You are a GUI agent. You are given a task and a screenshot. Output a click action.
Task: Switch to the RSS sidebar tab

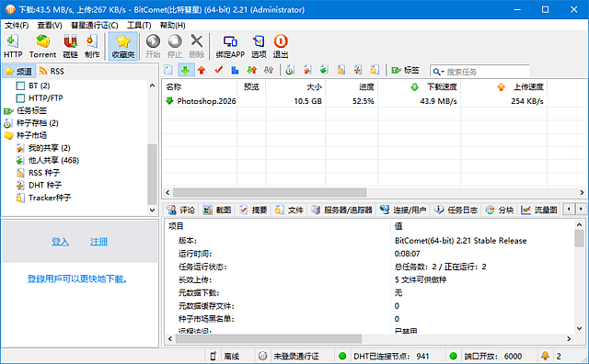click(52, 72)
